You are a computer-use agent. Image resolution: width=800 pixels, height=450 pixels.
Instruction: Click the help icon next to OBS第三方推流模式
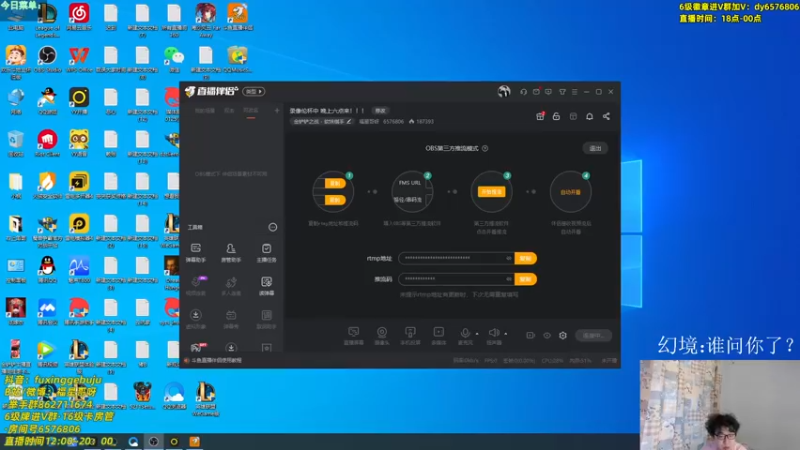click(485, 148)
